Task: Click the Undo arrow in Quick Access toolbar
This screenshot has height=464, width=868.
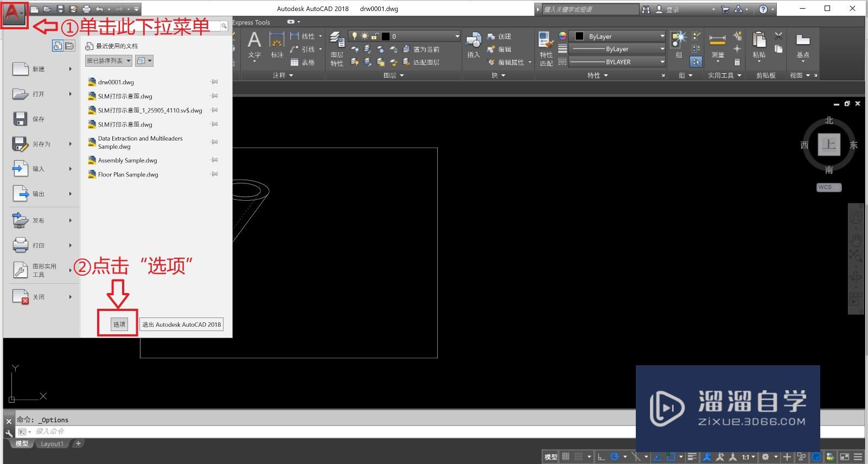Action: [99, 9]
